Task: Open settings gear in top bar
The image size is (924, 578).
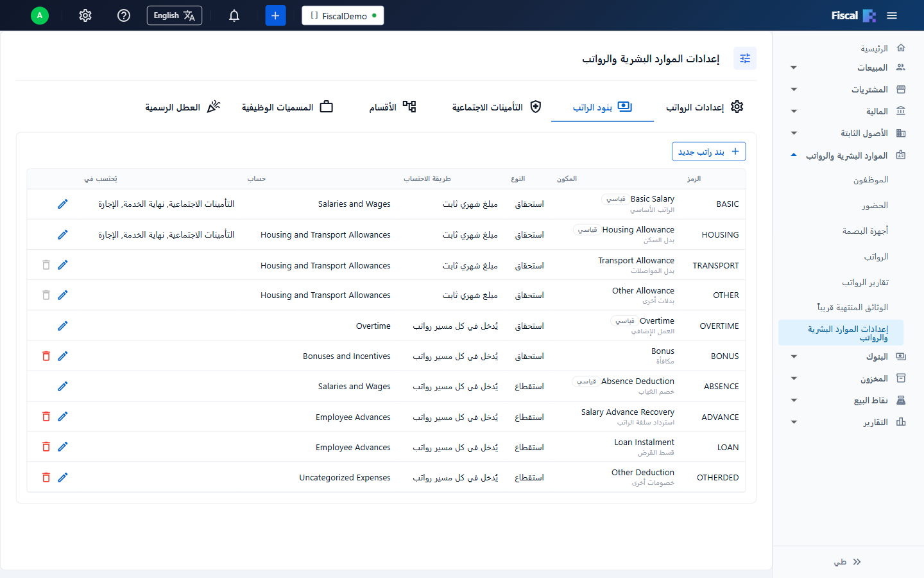Action: pyautogui.click(x=85, y=15)
